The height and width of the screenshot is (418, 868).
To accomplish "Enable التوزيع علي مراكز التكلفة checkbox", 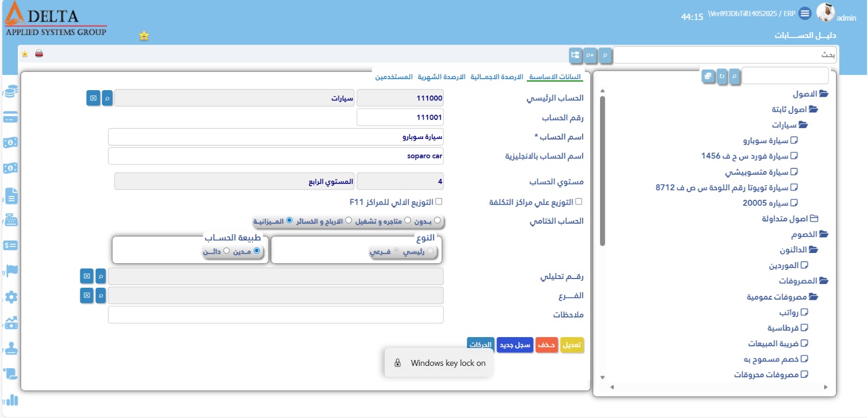I will [x=578, y=201].
